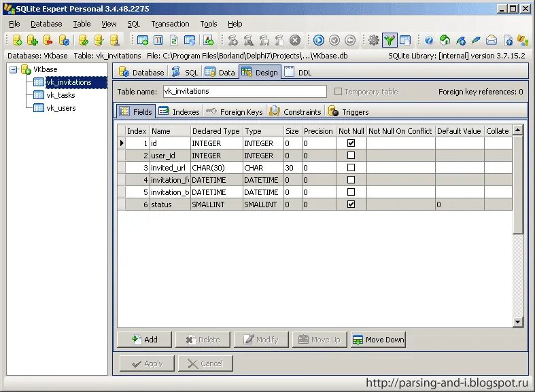Toggle Not Null checkbox for id field
Viewport: 535px width, 392px height.
pos(351,143)
